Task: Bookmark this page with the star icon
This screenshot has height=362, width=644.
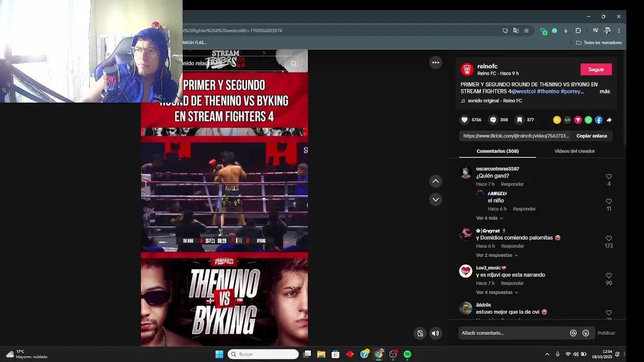Action: (526, 31)
